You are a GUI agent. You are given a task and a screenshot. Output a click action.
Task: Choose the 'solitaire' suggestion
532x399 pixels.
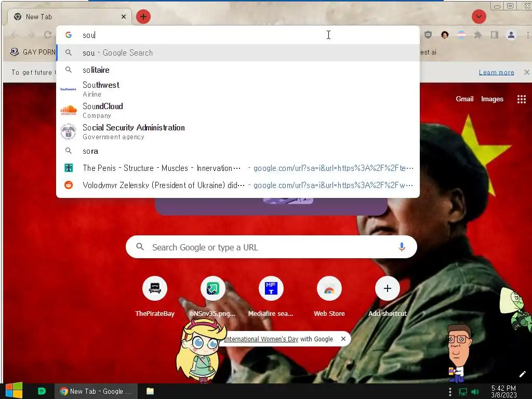click(x=237, y=70)
